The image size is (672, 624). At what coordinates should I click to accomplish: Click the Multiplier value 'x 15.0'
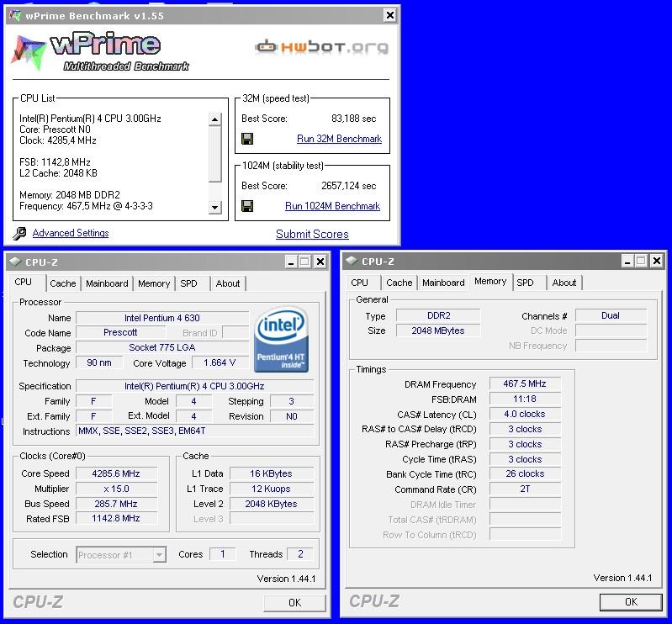pos(116,489)
